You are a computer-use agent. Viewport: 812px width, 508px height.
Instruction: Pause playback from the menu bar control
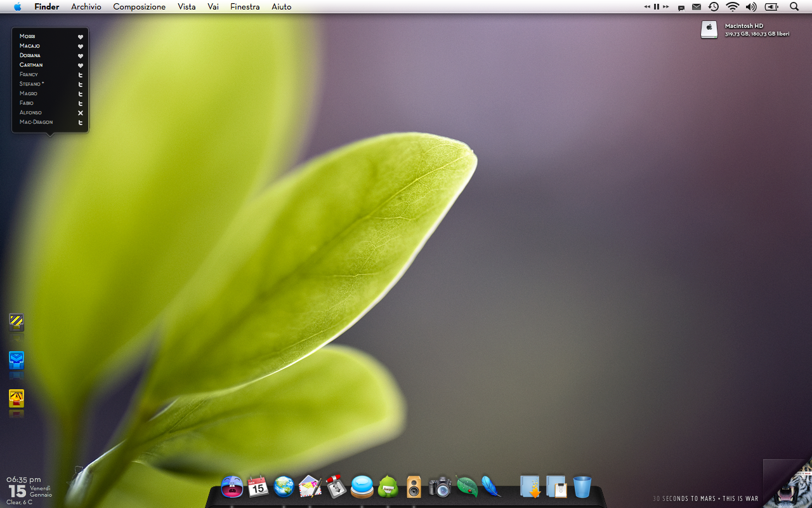657,6
